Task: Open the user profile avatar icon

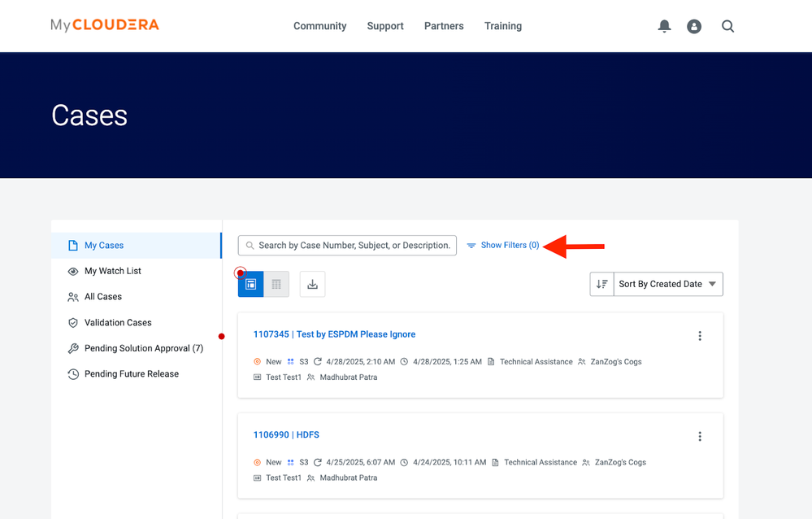Action: coord(694,27)
